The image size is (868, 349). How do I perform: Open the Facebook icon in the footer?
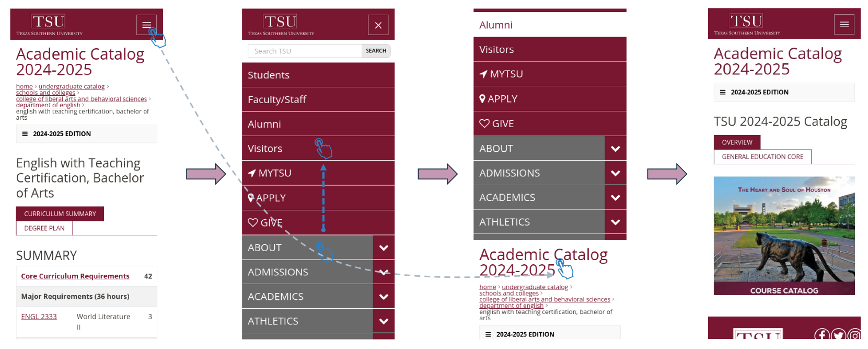coord(821,335)
